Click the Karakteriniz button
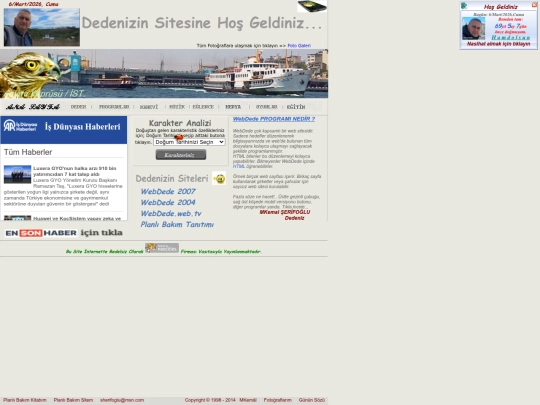This screenshot has height=405, width=540. pyautogui.click(x=181, y=155)
